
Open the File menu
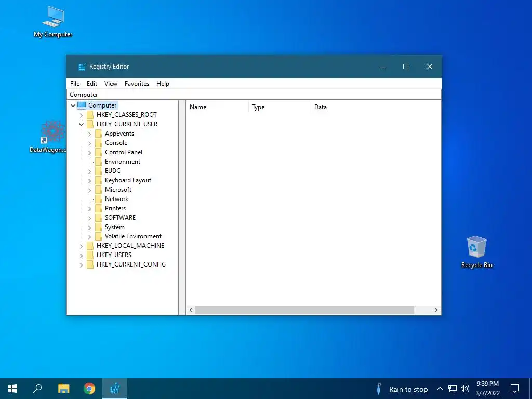75,84
